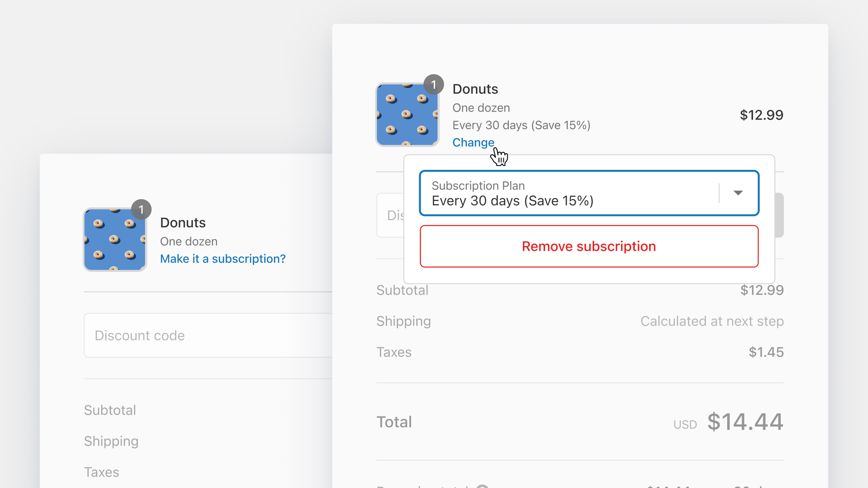Click the Donuts product title in right panel

[475, 89]
